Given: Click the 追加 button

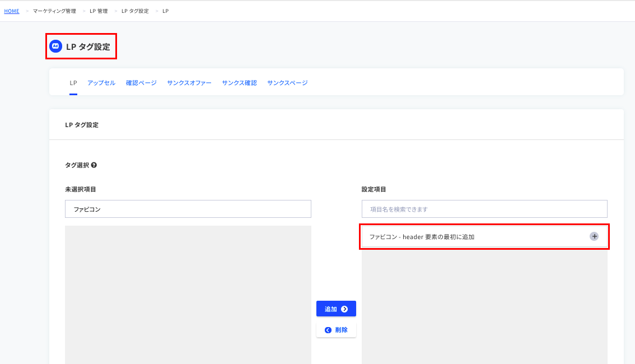Looking at the screenshot, I should [336, 309].
